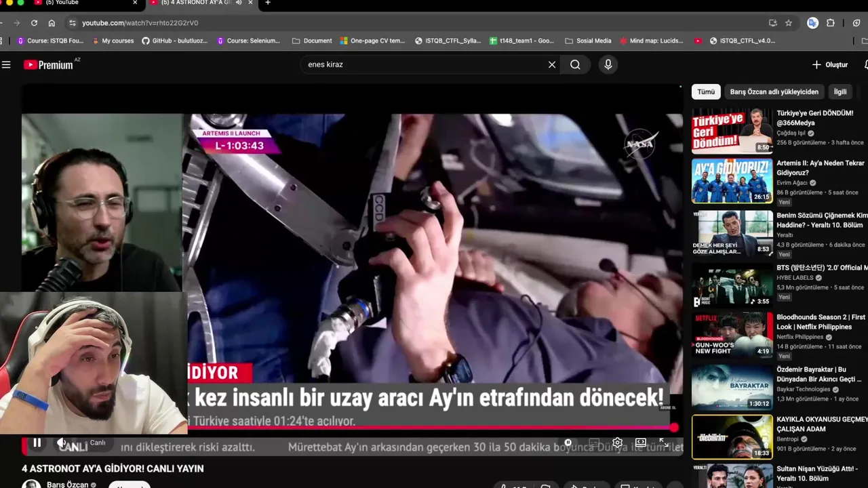The height and width of the screenshot is (488, 868).
Task: Open 'GitHub - bulutluoz...' bookmark
Action: 174,41
